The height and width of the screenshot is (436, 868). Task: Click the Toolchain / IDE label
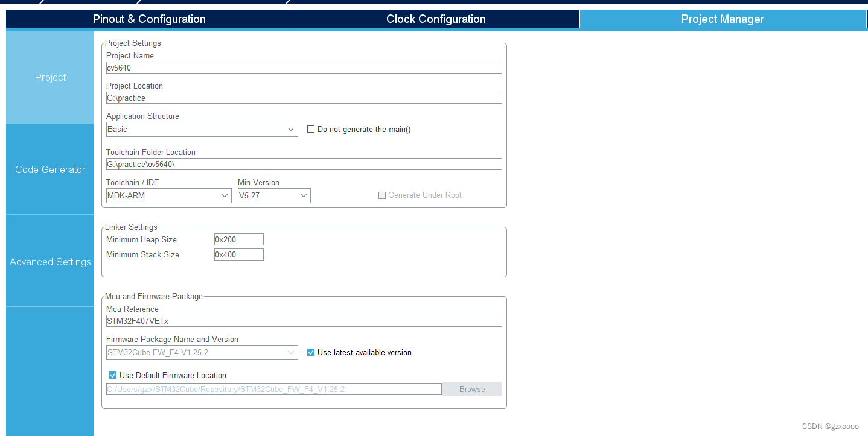click(x=133, y=182)
